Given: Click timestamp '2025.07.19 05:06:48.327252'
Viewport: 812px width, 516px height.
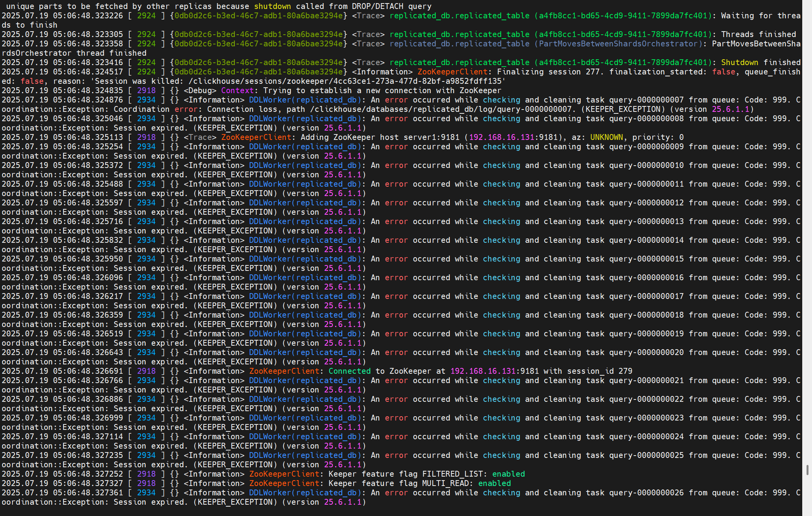Looking at the screenshot, I should point(62,474).
